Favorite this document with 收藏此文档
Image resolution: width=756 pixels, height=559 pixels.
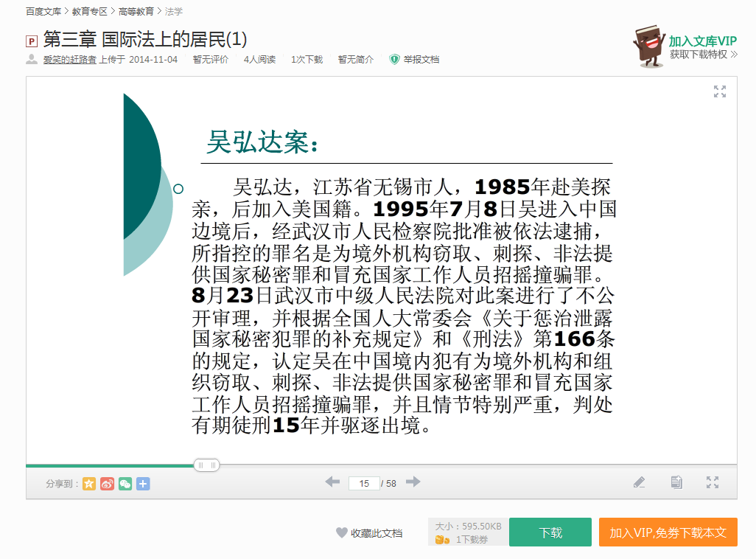[x=369, y=532]
